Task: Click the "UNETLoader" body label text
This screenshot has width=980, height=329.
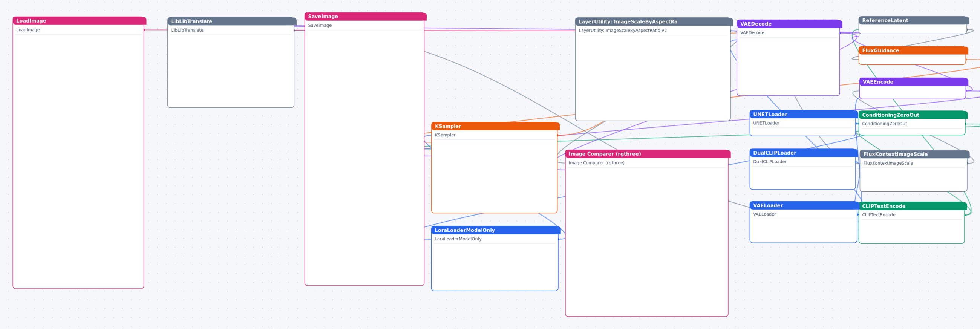Action: pyautogui.click(x=766, y=123)
